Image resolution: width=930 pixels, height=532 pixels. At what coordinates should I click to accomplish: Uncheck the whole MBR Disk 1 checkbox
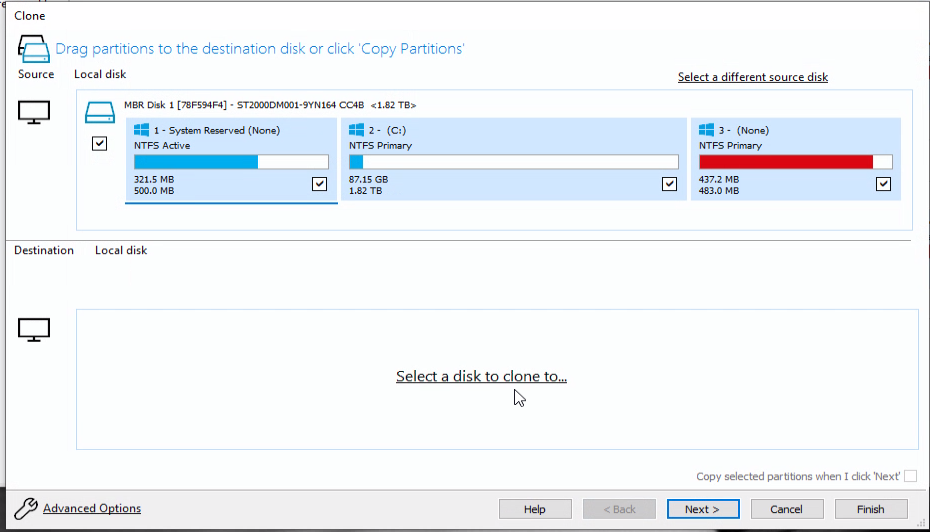(100, 144)
